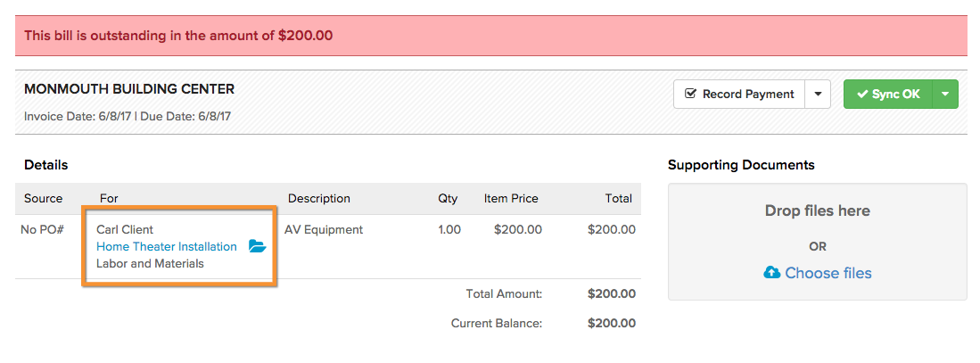Click the Source column header
Viewport: 980px width, 363px height.
[x=43, y=199]
